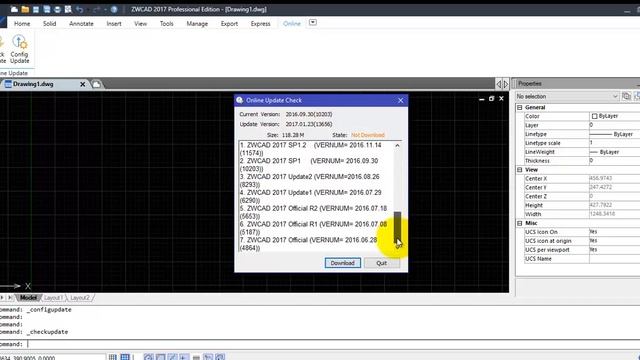The image size is (640, 360).
Task: Open the Export ribbon tab
Action: click(x=229, y=24)
